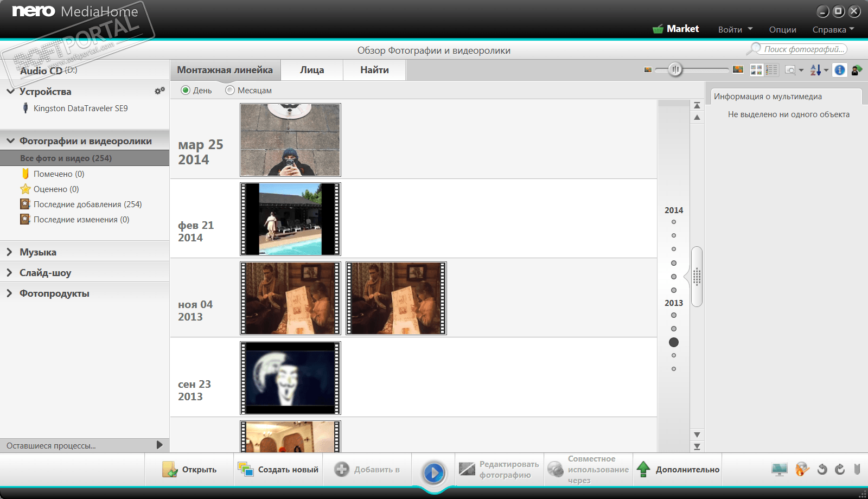The width and height of the screenshot is (868, 499).
Task: Click the Добавить в button
Action: click(x=367, y=470)
